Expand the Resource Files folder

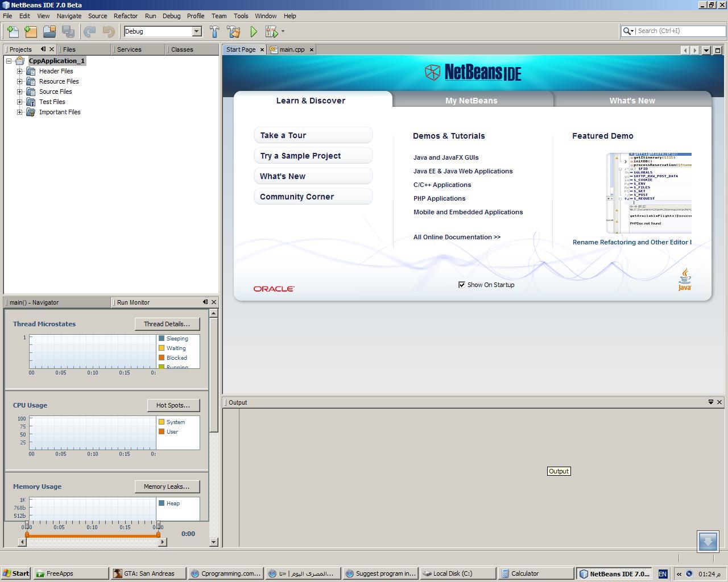(x=20, y=81)
